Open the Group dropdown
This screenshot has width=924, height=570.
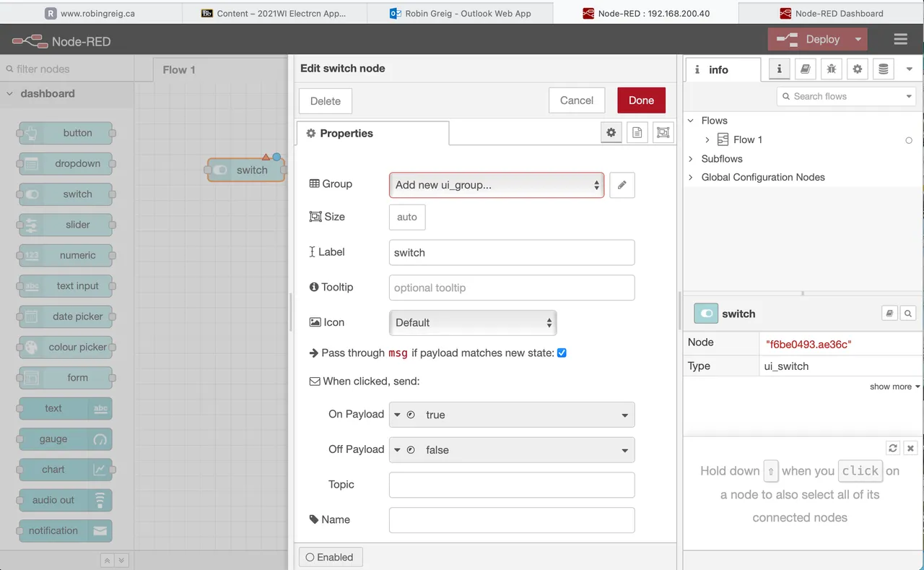point(497,185)
